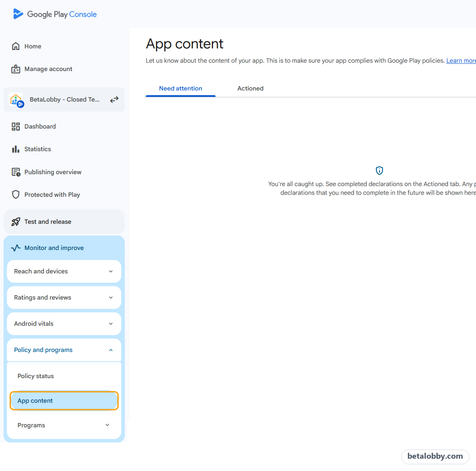Click the Google Play Console logo
This screenshot has height=471, width=476.
coord(55,14)
